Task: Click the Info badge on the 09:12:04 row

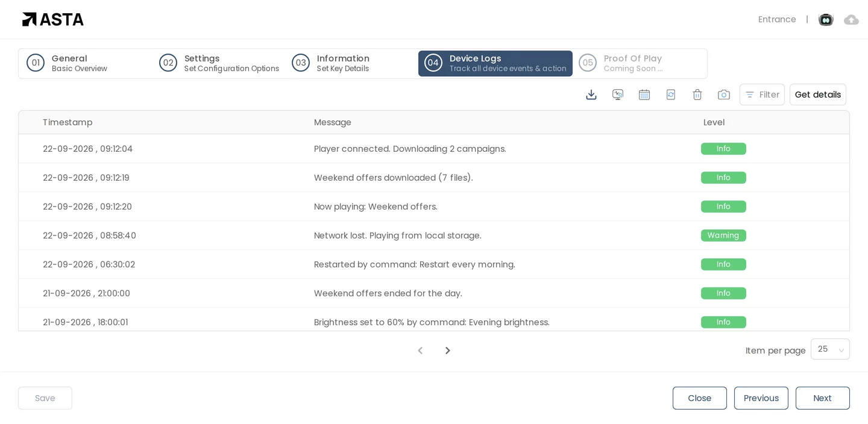Action: (x=723, y=149)
